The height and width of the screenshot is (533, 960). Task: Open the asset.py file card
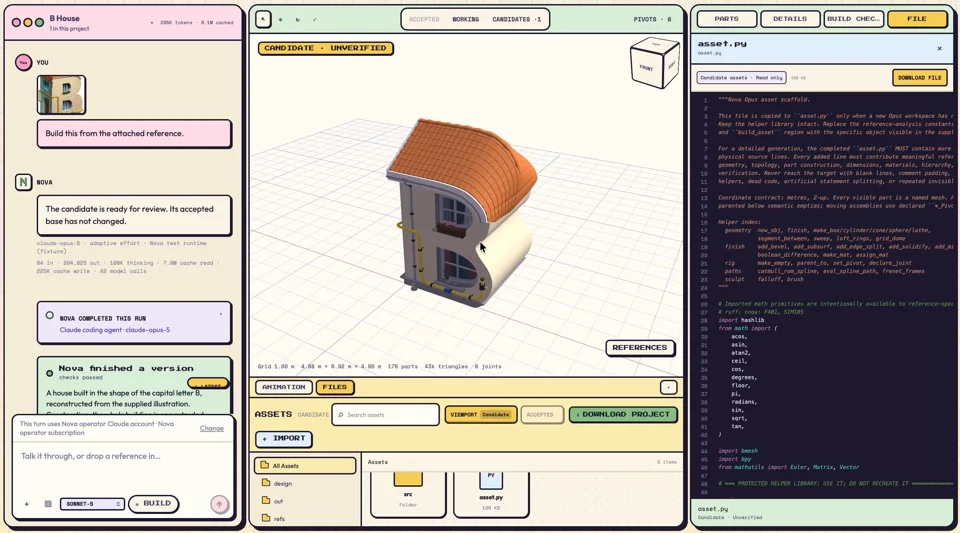point(491,493)
